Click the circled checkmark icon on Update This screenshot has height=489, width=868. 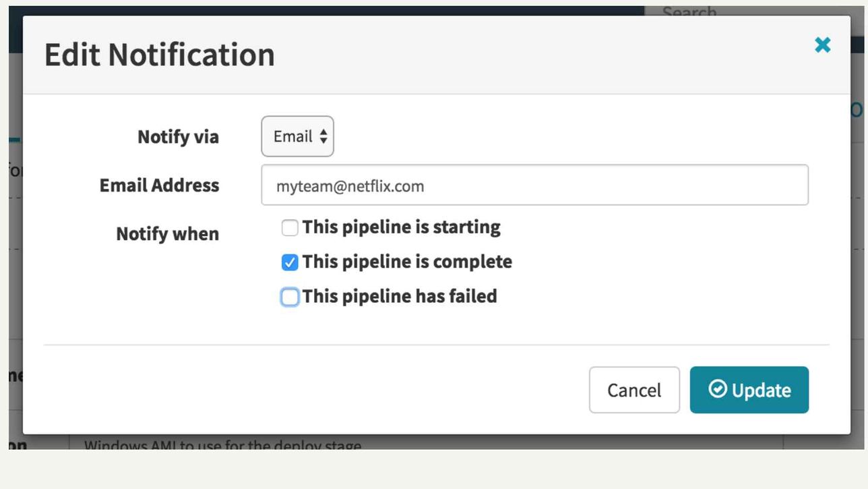(x=718, y=389)
